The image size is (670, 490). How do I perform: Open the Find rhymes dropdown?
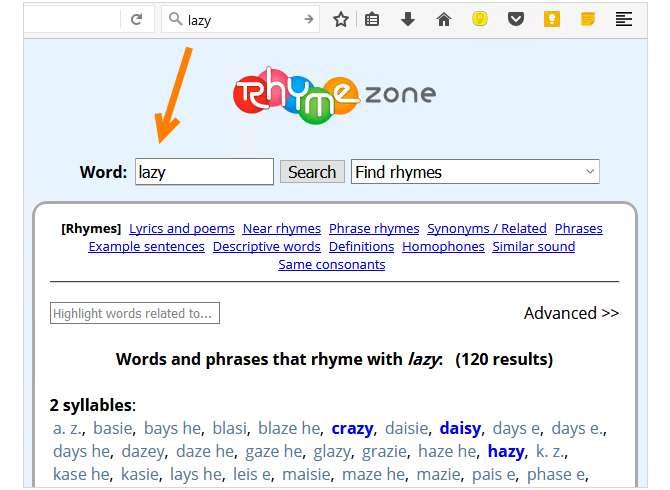[x=475, y=172]
